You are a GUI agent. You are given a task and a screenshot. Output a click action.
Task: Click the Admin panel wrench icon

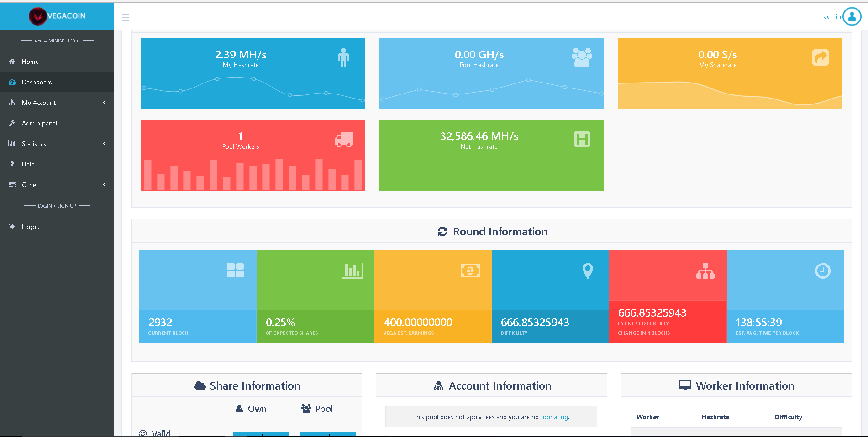click(x=12, y=123)
